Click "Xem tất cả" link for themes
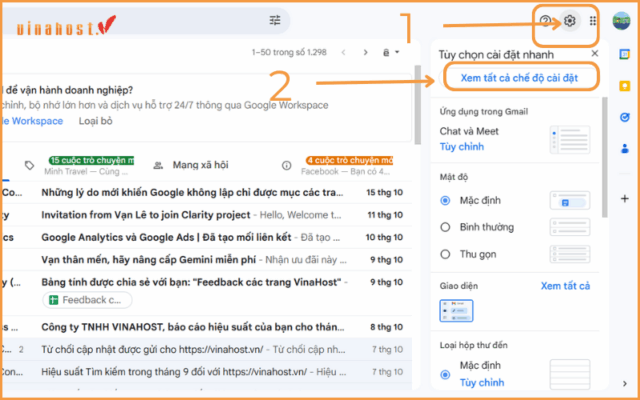The width and height of the screenshot is (640, 400). pyautogui.click(x=565, y=286)
